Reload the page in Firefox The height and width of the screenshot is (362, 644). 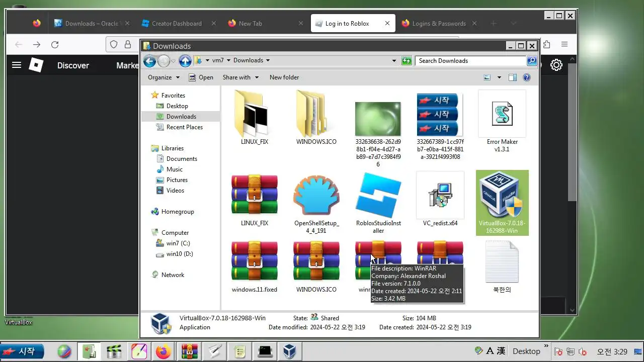(x=55, y=45)
